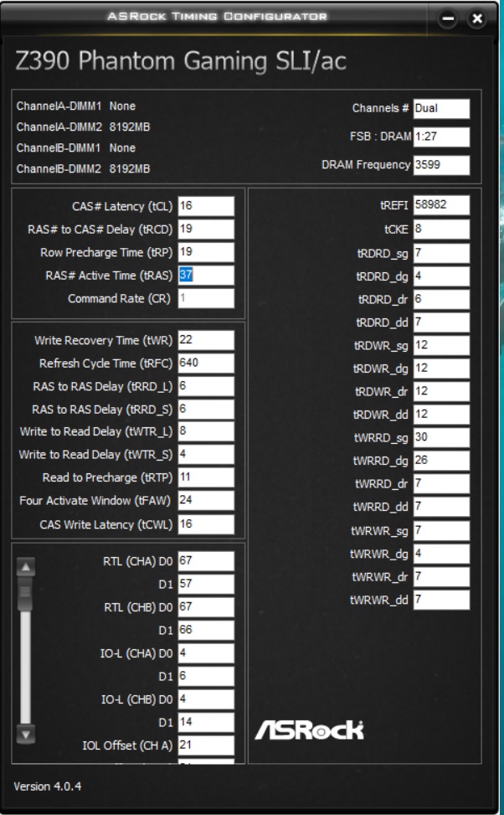This screenshot has width=504, height=815.
Task: Click the scroll up arrow button
Action: point(26,567)
